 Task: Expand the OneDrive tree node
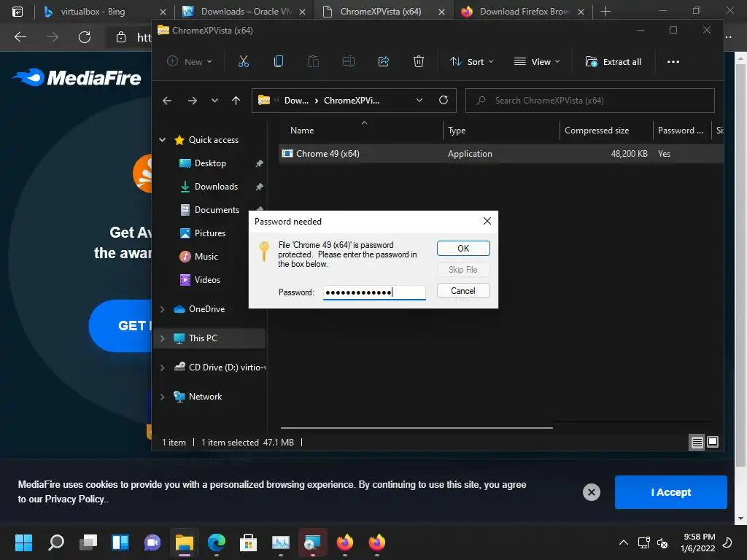163,309
